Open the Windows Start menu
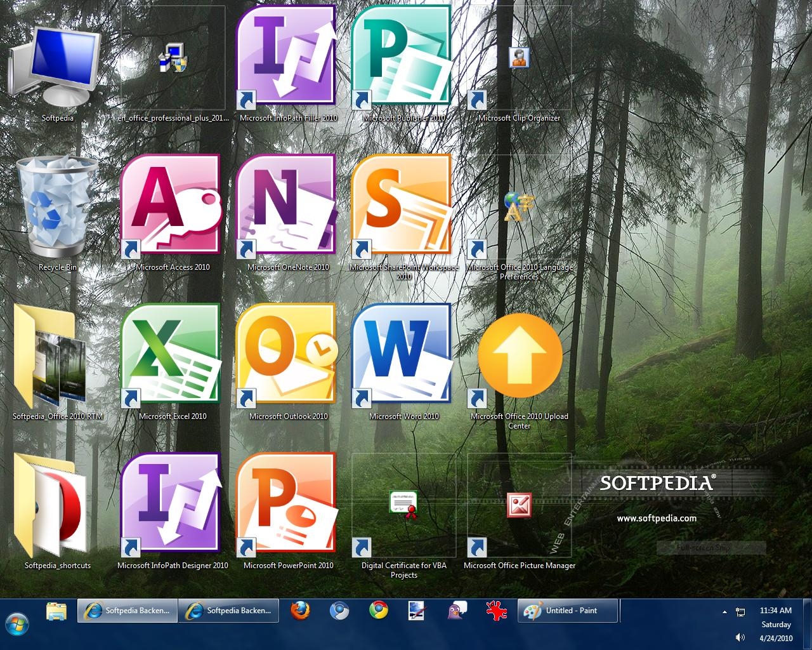 tap(17, 623)
